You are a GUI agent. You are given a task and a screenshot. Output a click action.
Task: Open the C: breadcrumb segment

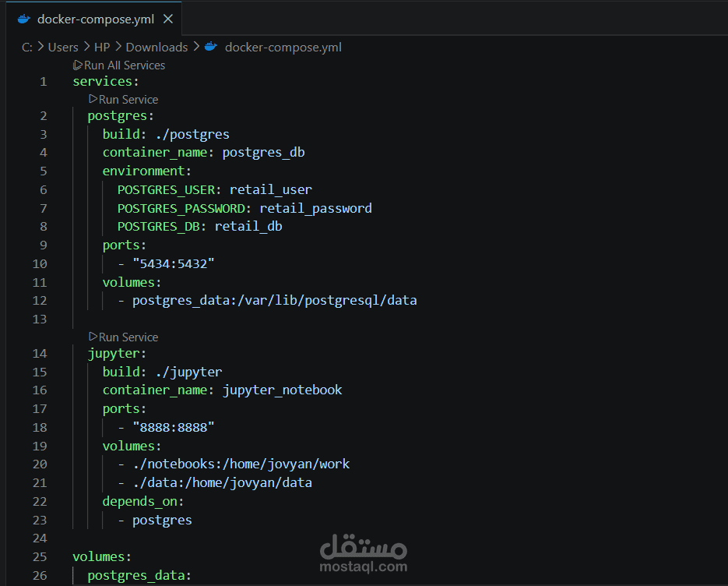click(x=27, y=48)
